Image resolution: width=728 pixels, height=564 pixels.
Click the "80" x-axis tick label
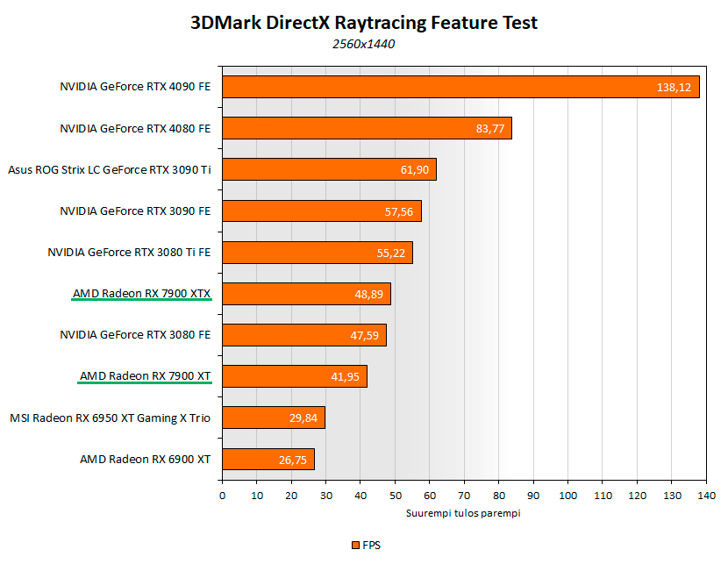pyautogui.click(x=499, y=496)
